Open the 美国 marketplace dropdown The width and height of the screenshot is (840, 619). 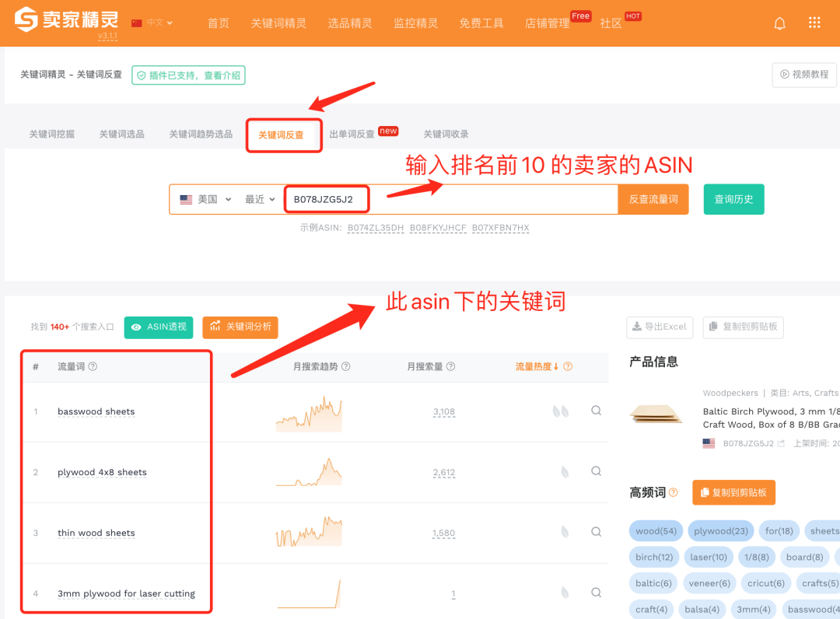tap(205, 199)
